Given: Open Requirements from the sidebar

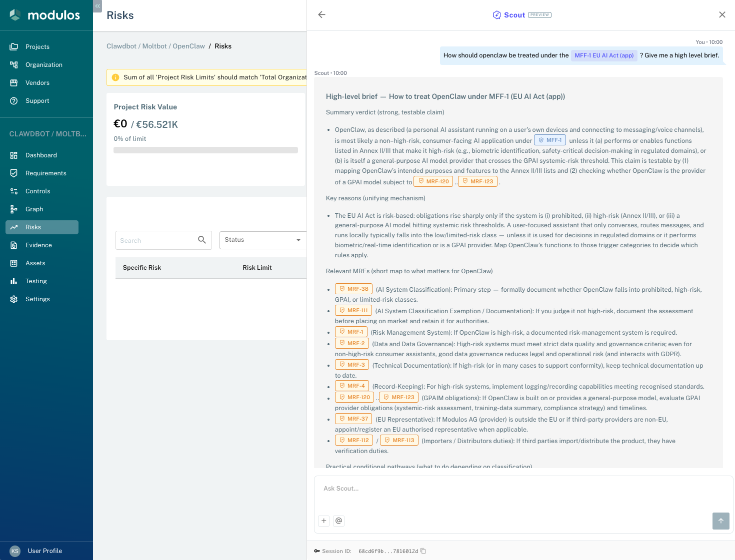Looking at the screenshot, I should (x=45, y=173).
